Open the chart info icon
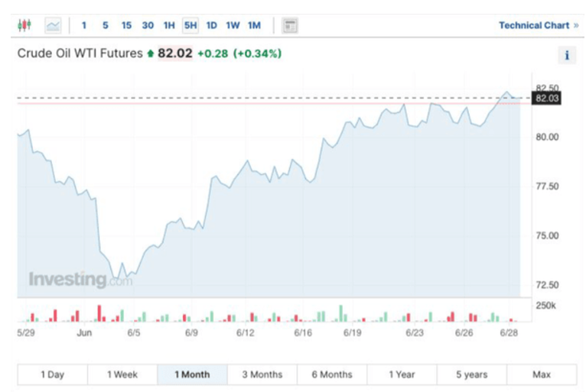The image size is (586, 392). 566,55
